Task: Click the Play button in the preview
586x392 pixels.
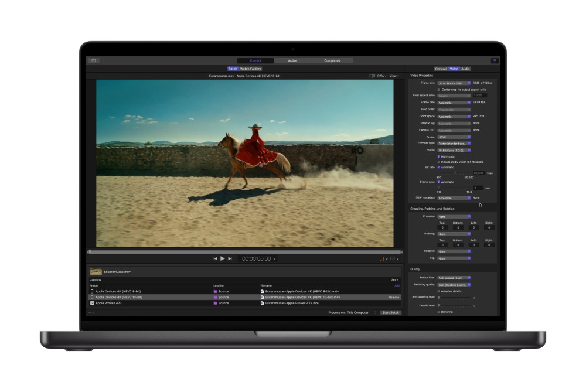Action: 223,258
